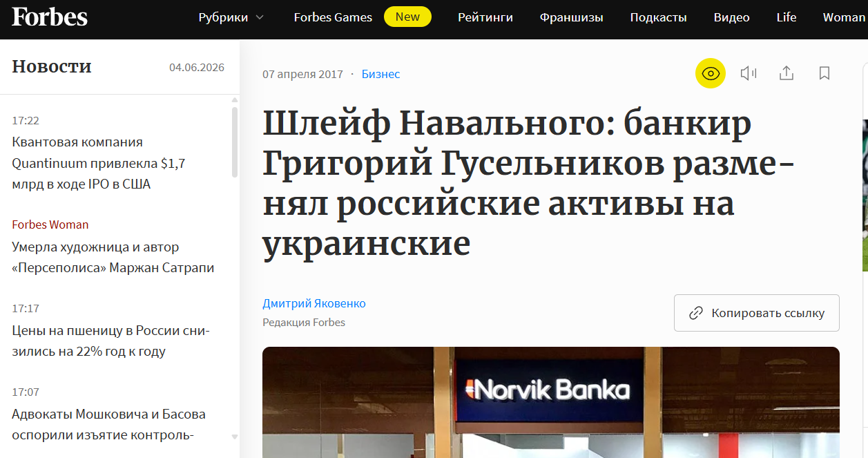This screenshot has height=458, width=868.
Task: Click the 17:17 timestamp in news feed
Action: pos(26,308)
